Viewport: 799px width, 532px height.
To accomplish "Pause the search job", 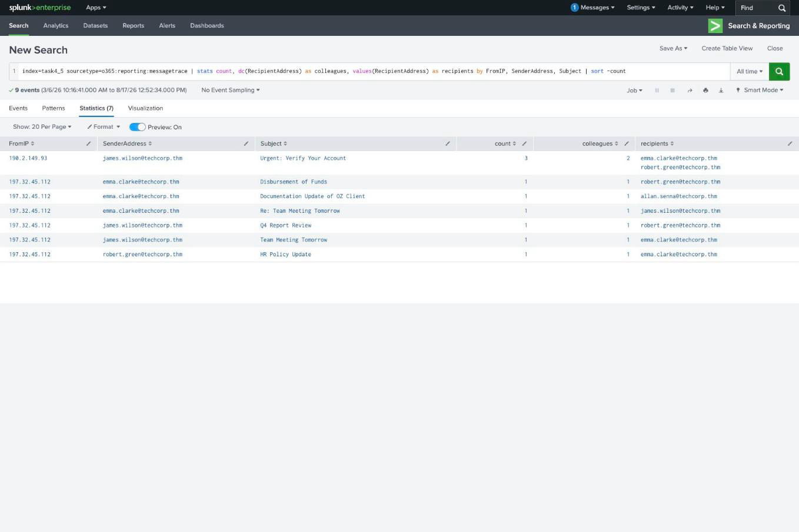I will pos(657,90).
